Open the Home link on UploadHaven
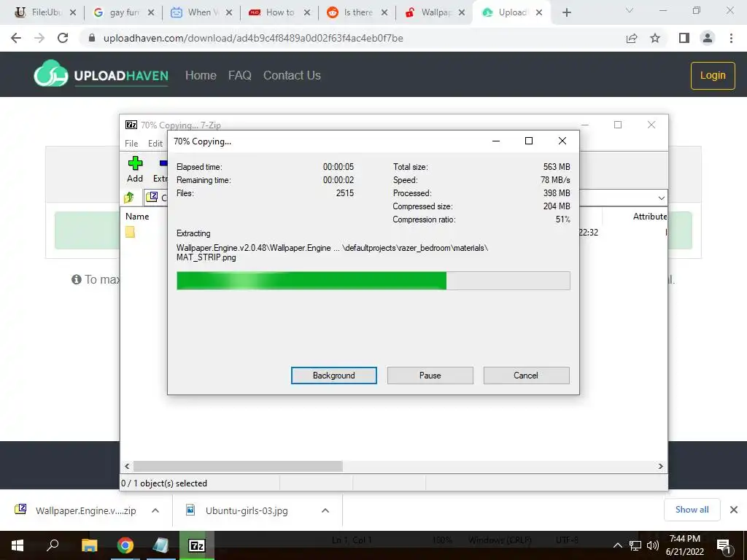Image resolution: width=747 pixels, height=560 pixels. pos(201,75)
